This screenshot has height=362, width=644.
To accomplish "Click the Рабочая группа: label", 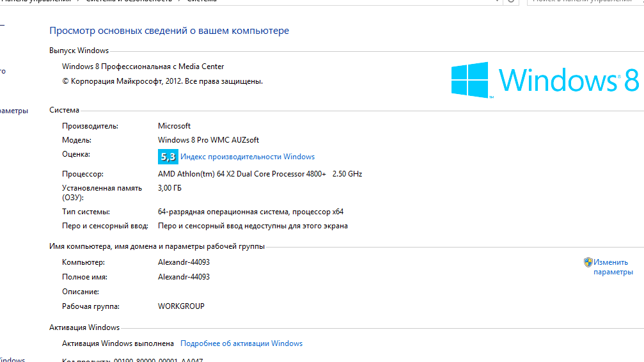I will (90, 306).
